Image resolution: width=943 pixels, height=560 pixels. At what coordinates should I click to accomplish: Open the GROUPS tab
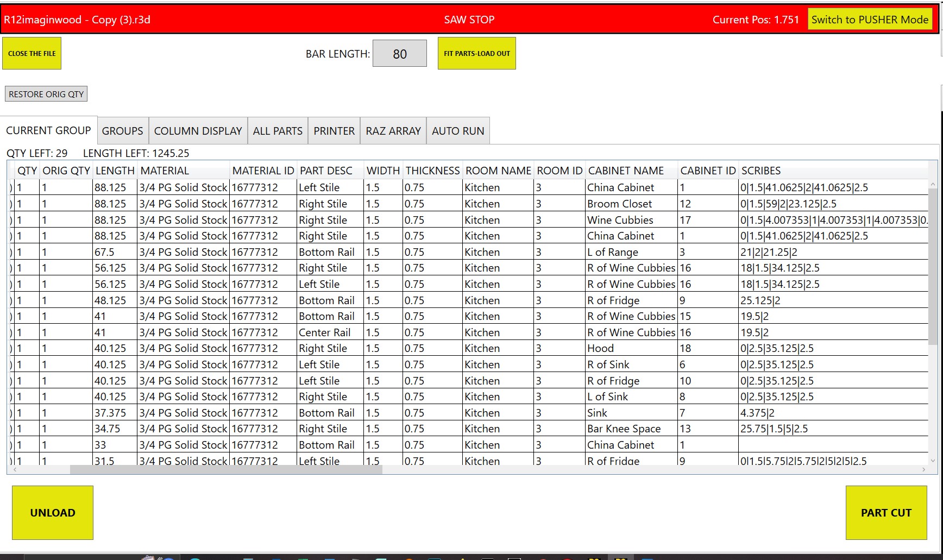click(123, 131)
